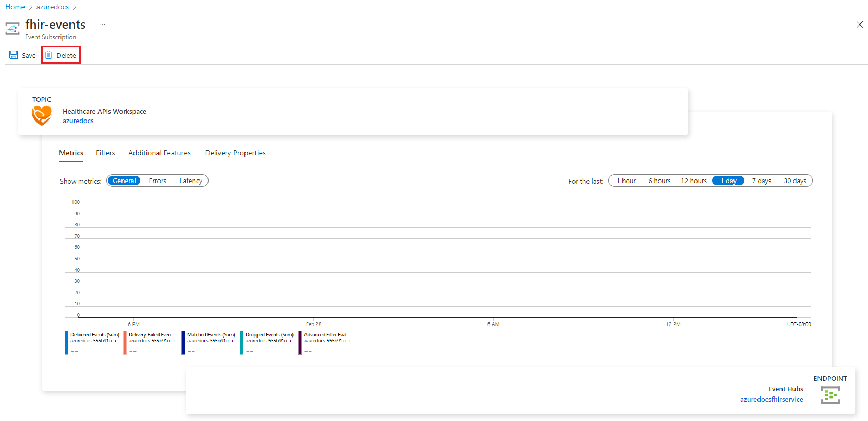Click the UTC-08:00 timezone label
868x421 pixels.
(799, 324)
